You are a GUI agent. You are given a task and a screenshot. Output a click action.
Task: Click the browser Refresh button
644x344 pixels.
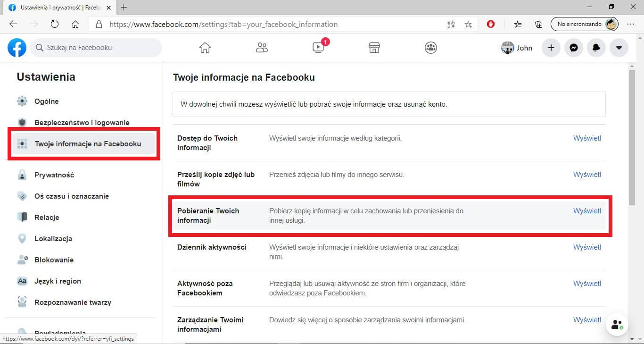click(55, 24)
